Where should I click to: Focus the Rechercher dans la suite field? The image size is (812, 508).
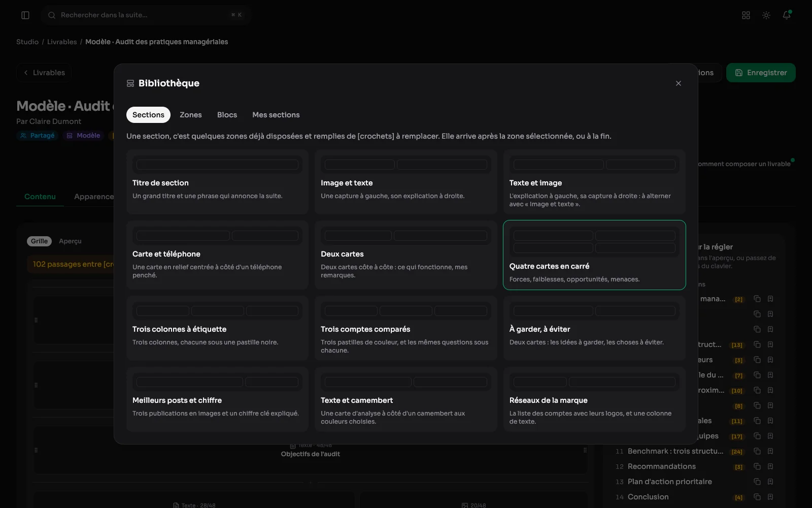point(146,15)
